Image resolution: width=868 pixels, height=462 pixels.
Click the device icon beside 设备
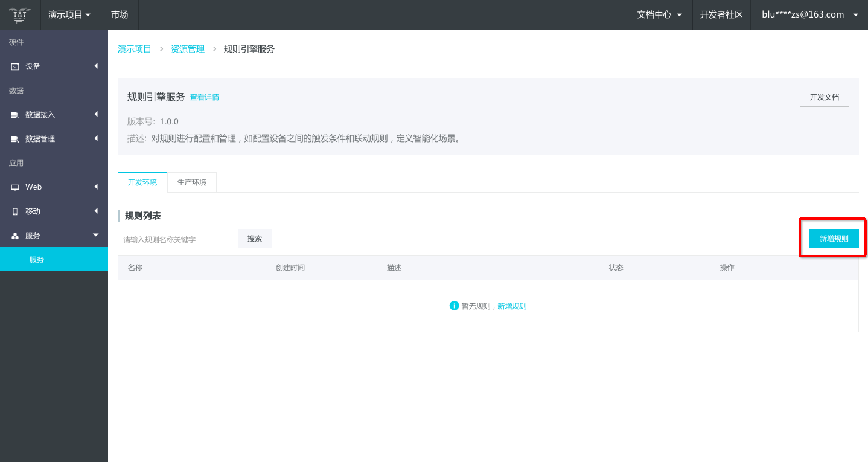[15, 66]
